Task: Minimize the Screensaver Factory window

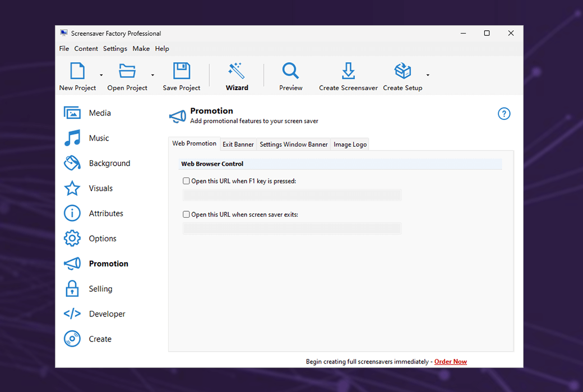Action: 463,33
